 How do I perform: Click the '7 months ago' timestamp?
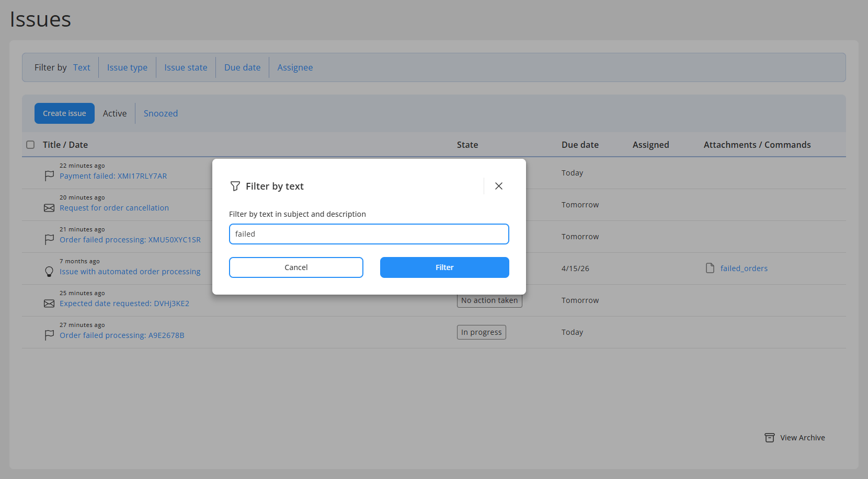[79, 261]
